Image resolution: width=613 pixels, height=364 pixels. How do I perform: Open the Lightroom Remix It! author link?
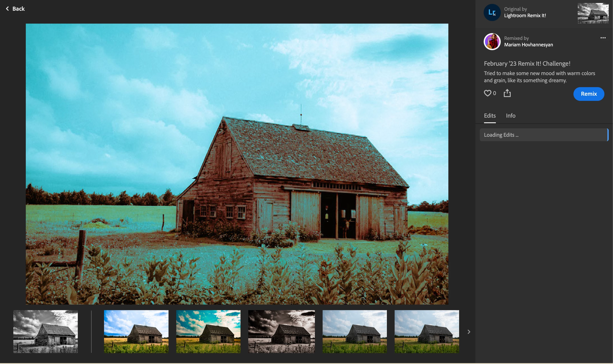coord(525,15)
